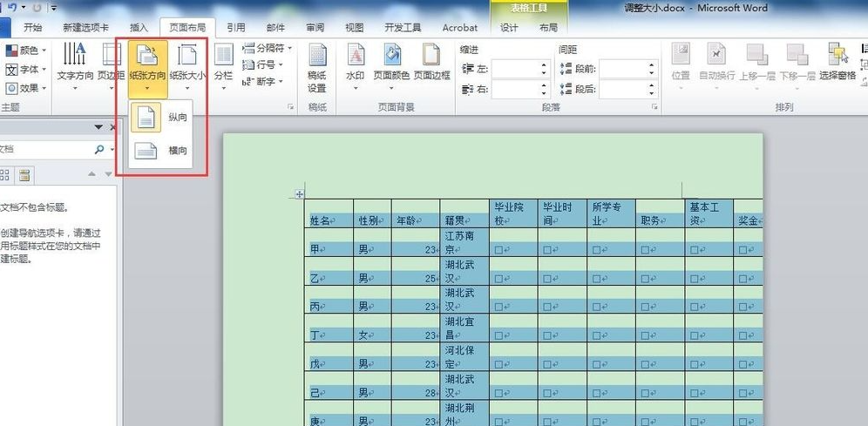This screenshot has height=426, width=868.
Task: Switch to the 开始 ribbon tab
Action: (32, 28)
